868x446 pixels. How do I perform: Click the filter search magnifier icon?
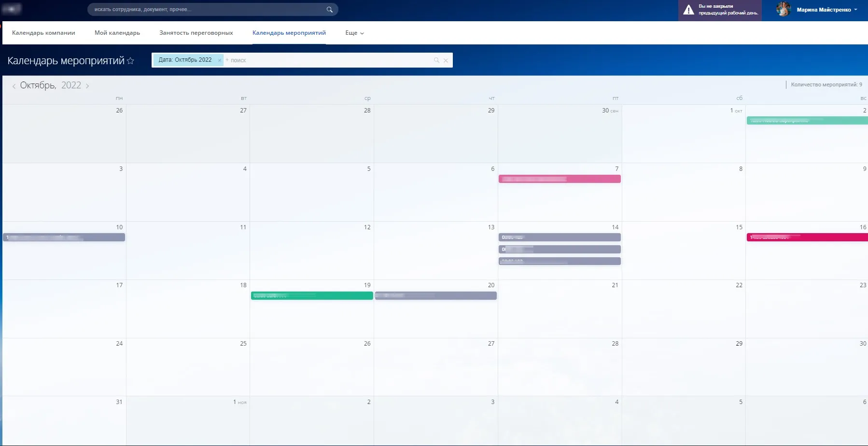point(436,60)
